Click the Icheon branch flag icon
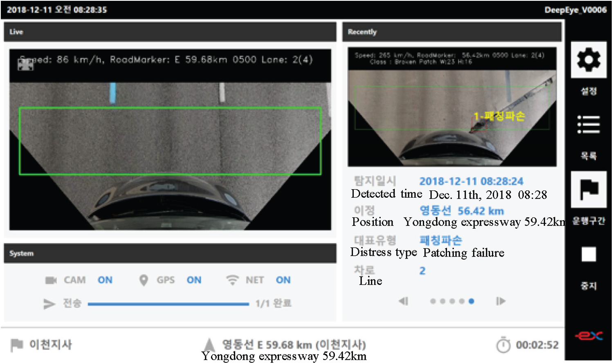 click(17, 345)
